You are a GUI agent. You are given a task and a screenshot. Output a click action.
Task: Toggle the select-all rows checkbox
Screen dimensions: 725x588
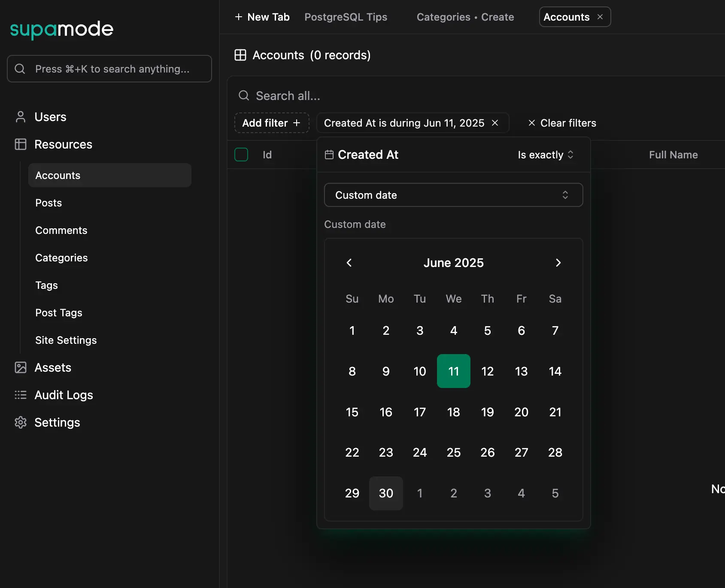(x=241, y=155)
